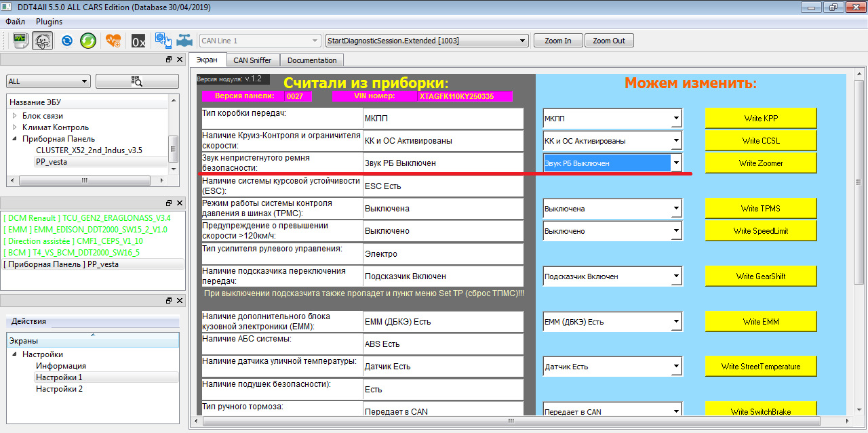The height and width of the screenshot is (433, 868).
Task: Select the Информация screen
Action: (x=61, y=366)
